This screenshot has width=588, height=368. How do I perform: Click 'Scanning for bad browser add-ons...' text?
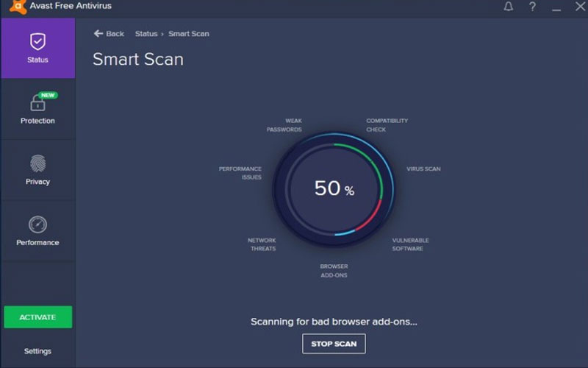tap(334, 322)
